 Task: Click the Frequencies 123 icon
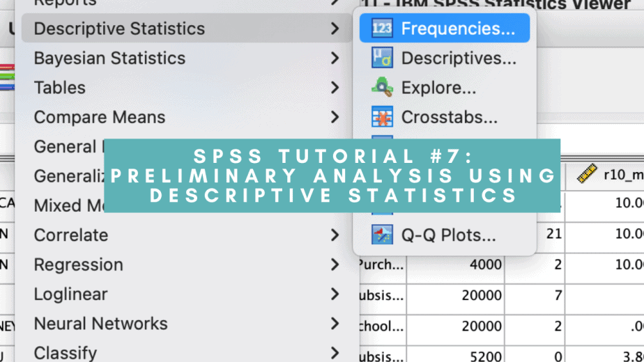(x=382, y=29)
